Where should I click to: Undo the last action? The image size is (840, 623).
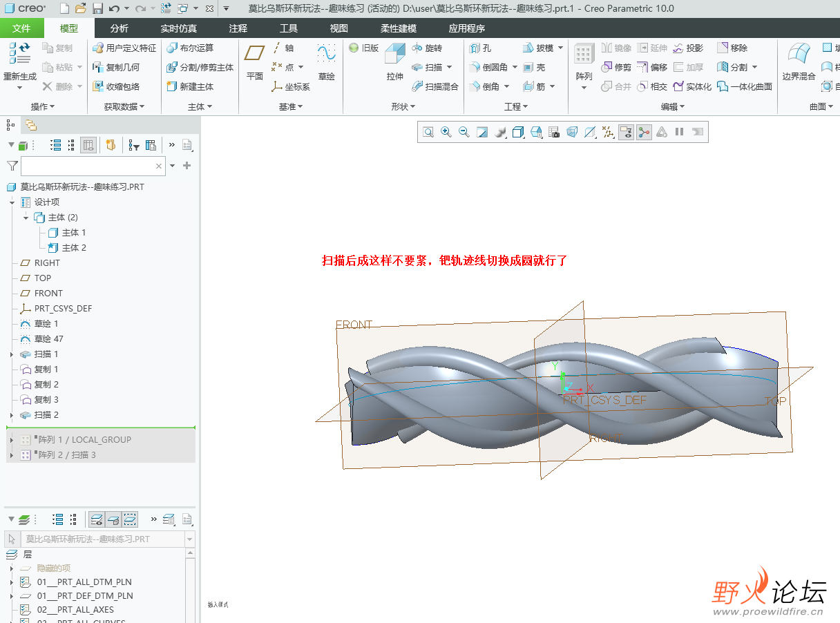point(114,8)
